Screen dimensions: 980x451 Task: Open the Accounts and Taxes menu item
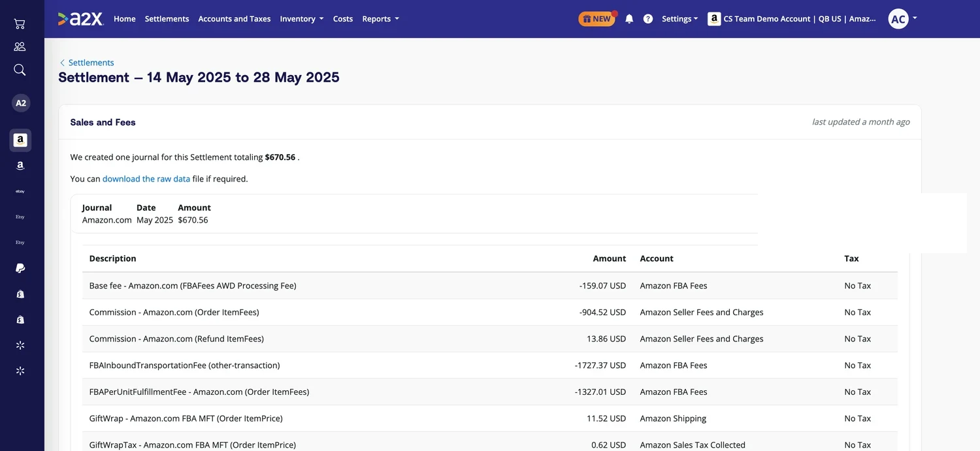point(235,19)
